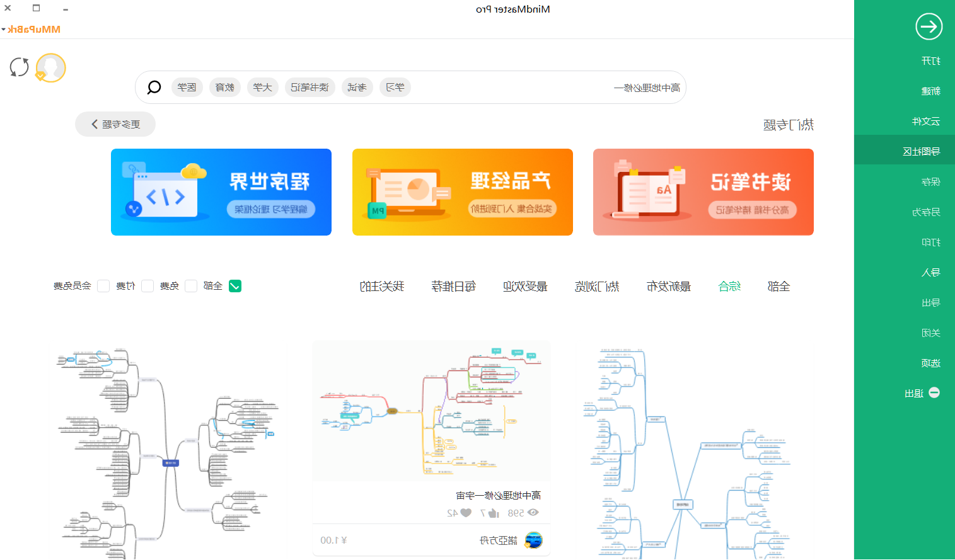Viewport: 955px width, 560px height.
Task: Click the 实战合集 人门进阶 banner subtitle
Action: point(512,209)
